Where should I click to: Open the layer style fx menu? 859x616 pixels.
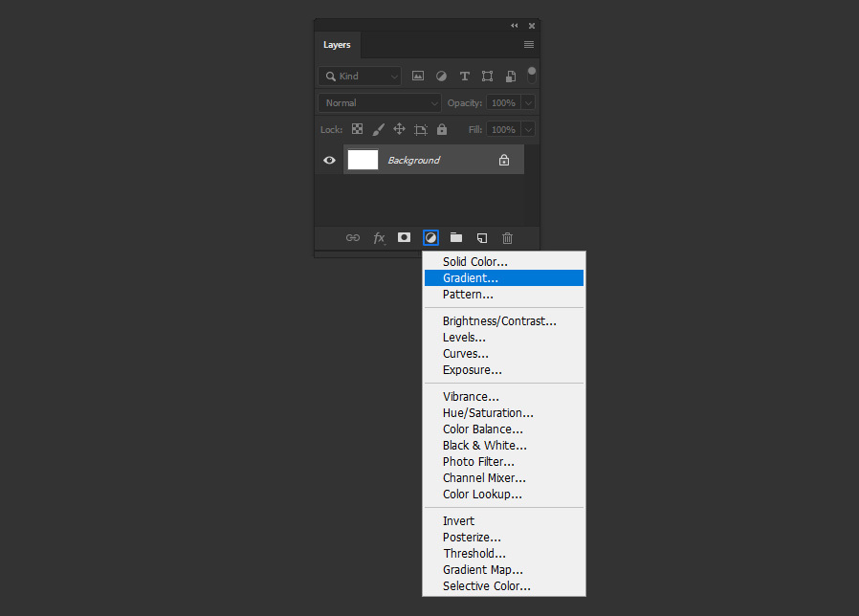point(379,238)
